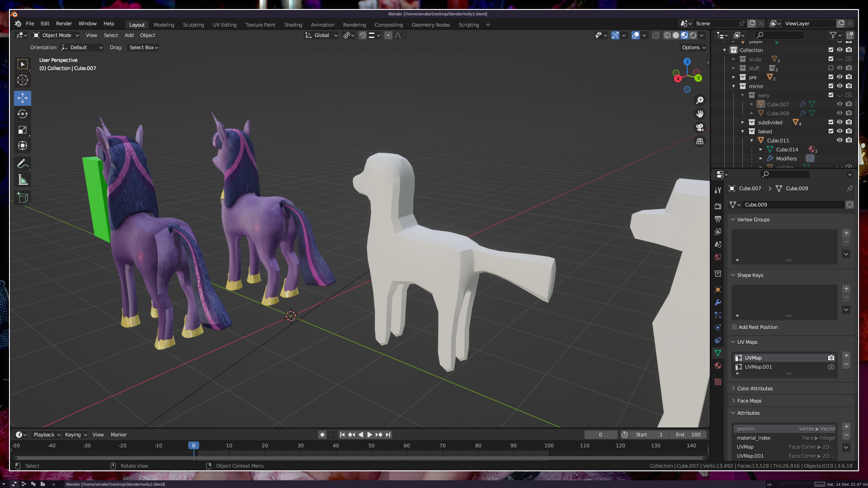Open the Modifiers wrench properties tab
The image size is (868, 488).
(718, 302)
